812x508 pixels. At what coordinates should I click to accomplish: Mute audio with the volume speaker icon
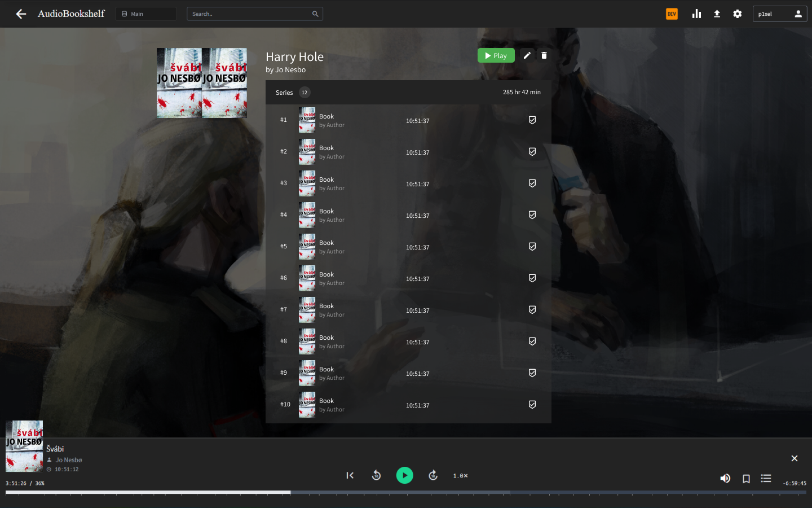[x=725, y=478]
